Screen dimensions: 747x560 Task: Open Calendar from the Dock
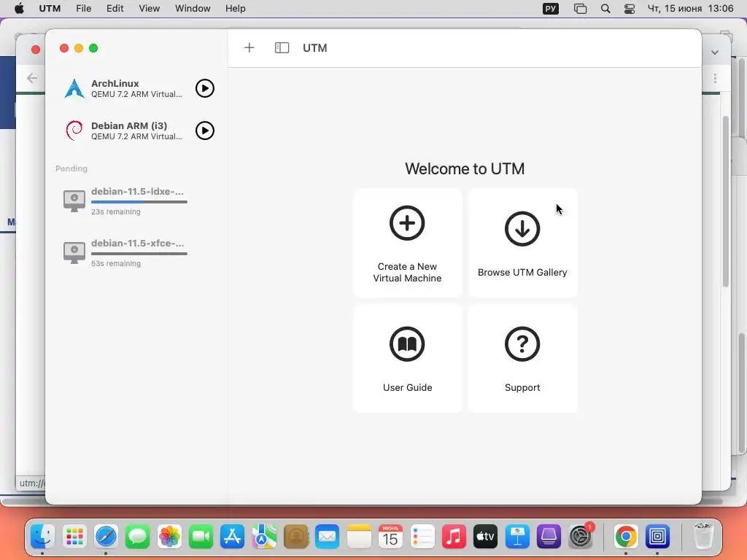[x=391, y=537]
